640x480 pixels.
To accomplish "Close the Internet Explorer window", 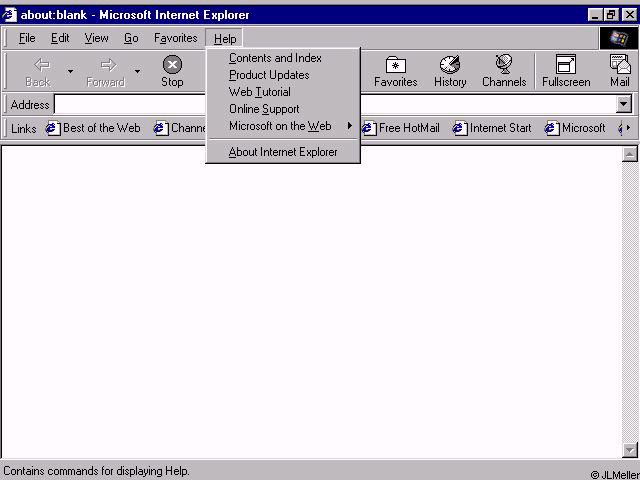I will (629, 16).
